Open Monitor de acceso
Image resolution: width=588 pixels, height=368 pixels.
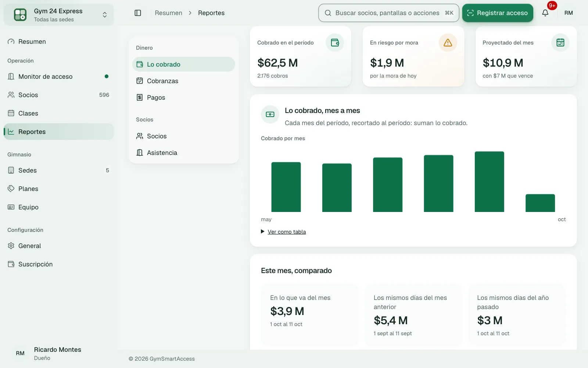tap(59, 77)
